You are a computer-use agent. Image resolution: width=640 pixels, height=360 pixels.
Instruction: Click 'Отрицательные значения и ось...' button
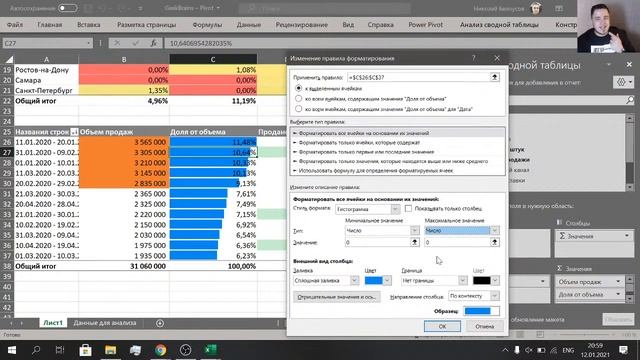pyautogui.click(x=336, y=297)
